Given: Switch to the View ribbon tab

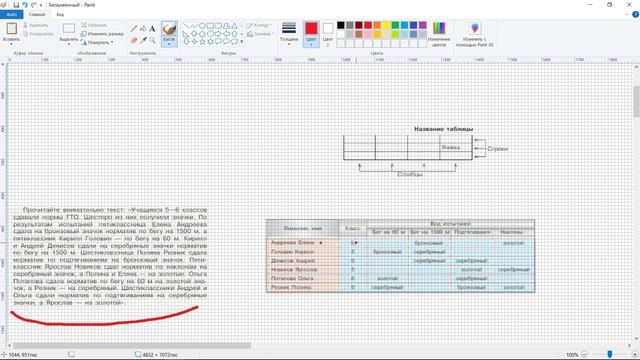Looking at the screenshot, I should pos(60,15).
